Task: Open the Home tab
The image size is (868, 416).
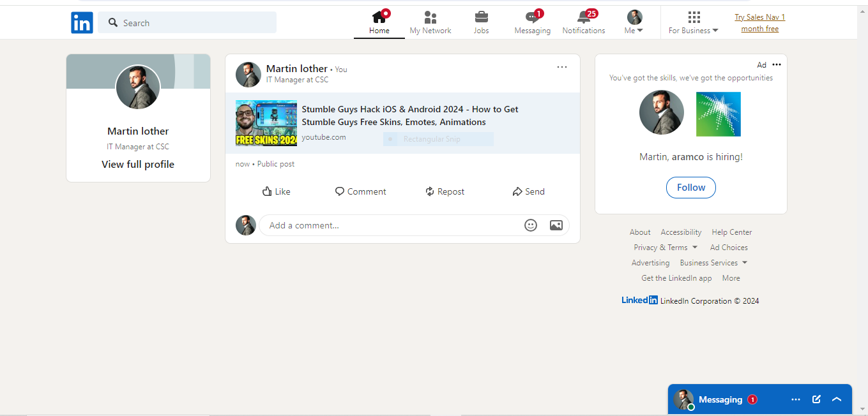Action: [379, 23]
